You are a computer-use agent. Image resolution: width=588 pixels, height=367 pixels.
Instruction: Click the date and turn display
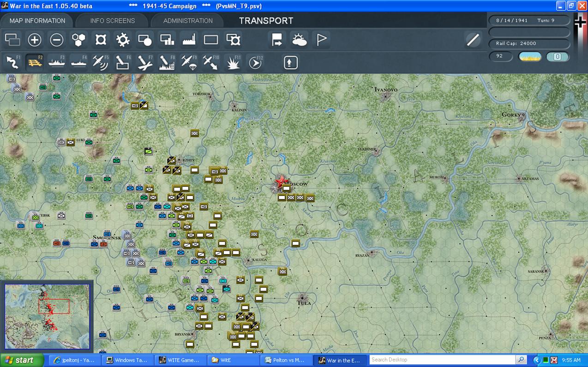529,21
